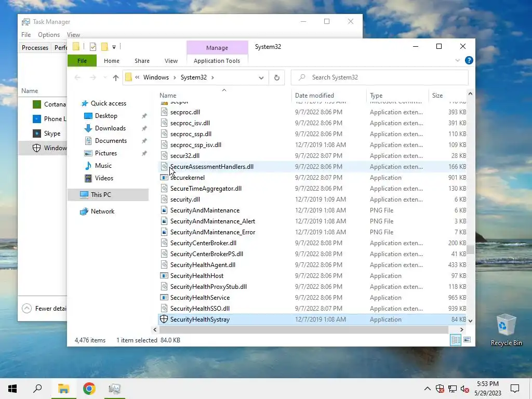The image size is (532, 399).
Task: Open the View menu in Task Manager
Action: point(73,35)
